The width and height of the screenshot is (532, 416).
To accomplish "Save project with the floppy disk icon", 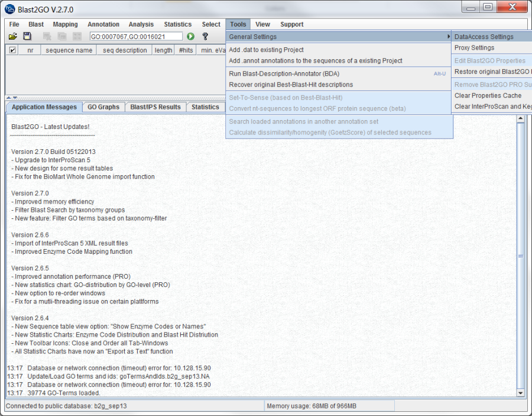I will [27, 36].
